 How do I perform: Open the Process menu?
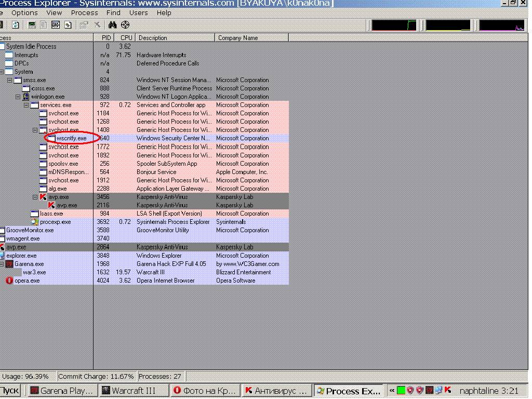coord(85,12)
